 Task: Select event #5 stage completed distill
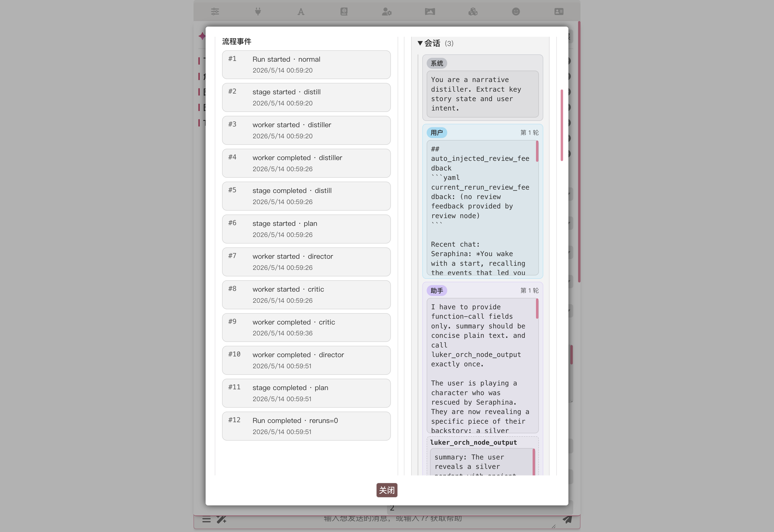click(306, 196)
